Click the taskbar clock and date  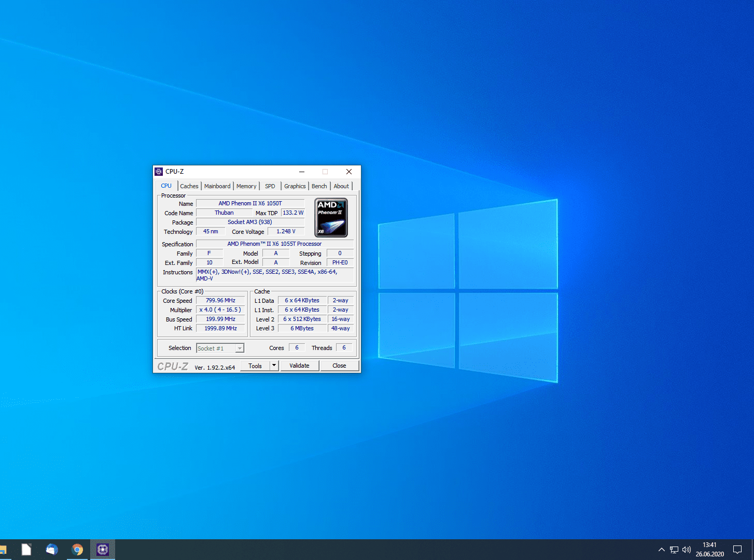709,550
